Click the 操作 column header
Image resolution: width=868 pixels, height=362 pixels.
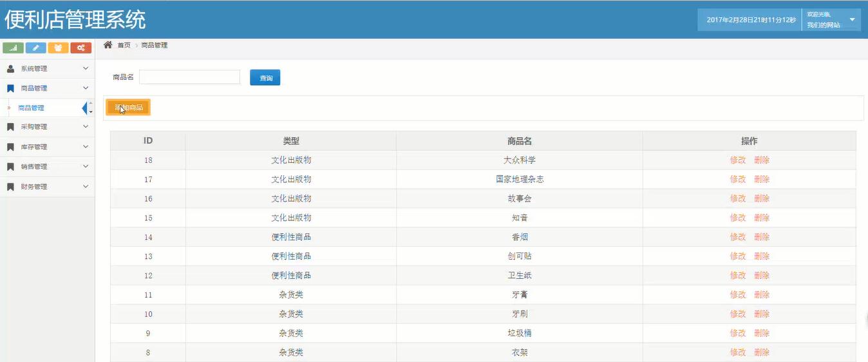click(750, 141)
